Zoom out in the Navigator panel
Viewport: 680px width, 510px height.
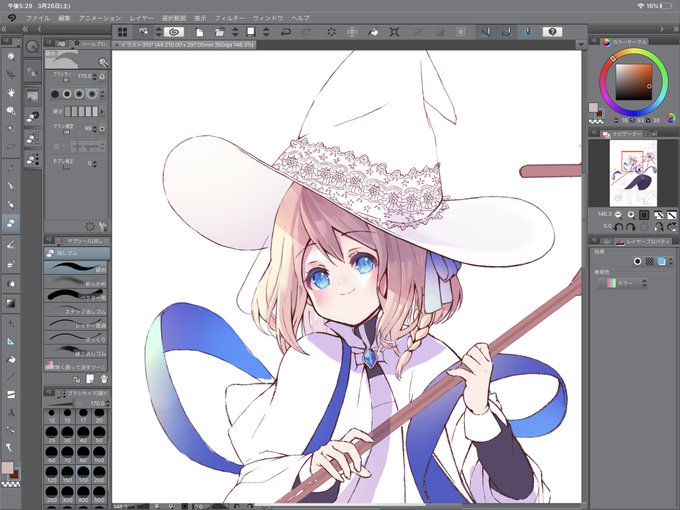(618, 215)
